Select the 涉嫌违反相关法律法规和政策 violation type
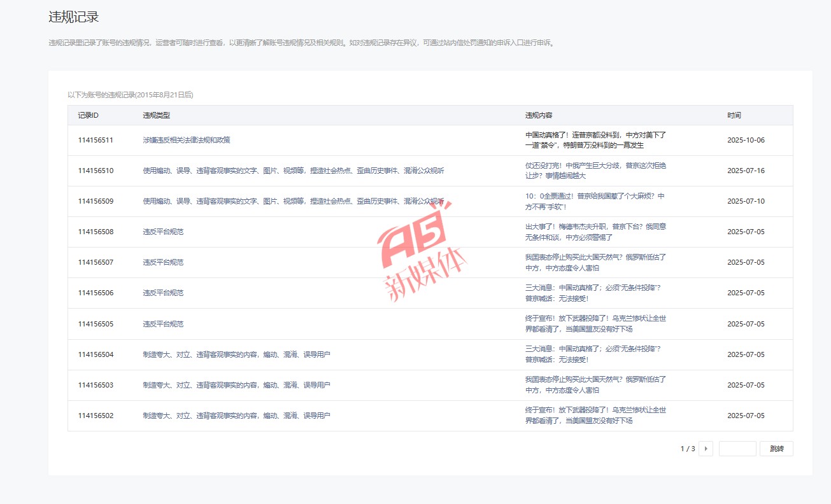The height and width of the screenshot is (504, 831). (186, 140)
